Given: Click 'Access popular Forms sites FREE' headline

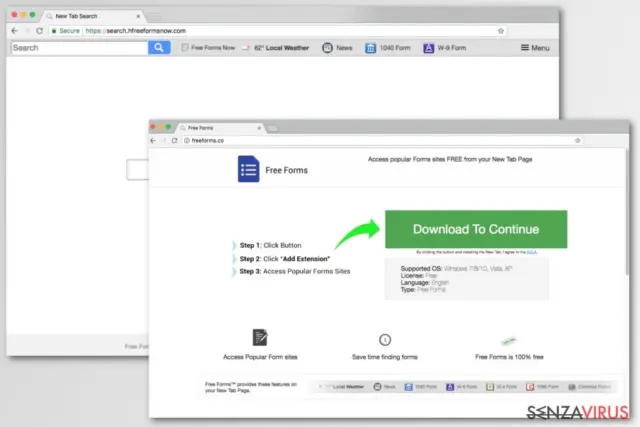Looking at the screenshot, I should tap(450, 159).
